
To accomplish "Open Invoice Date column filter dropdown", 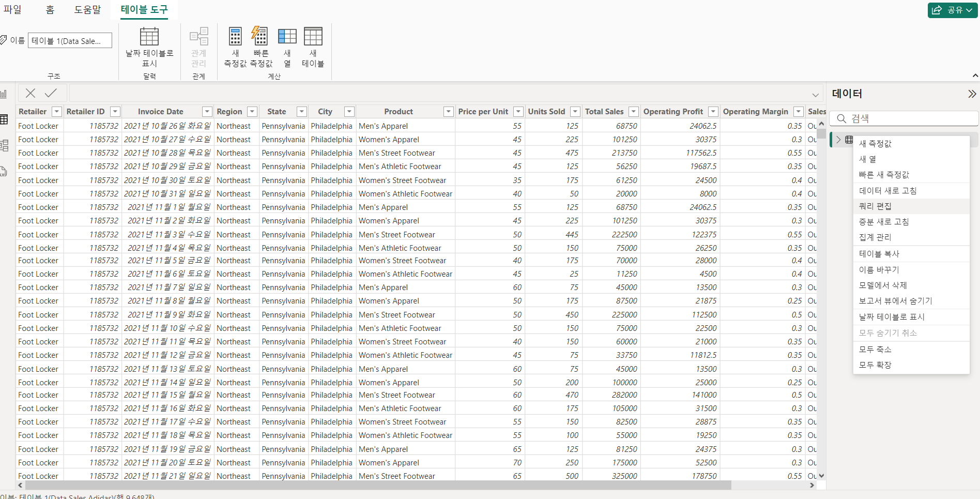I will coord(207,112).
